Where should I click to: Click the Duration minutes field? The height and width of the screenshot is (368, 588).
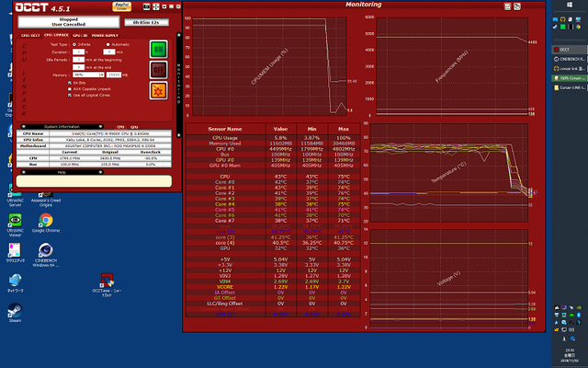(x=109, y=52)
